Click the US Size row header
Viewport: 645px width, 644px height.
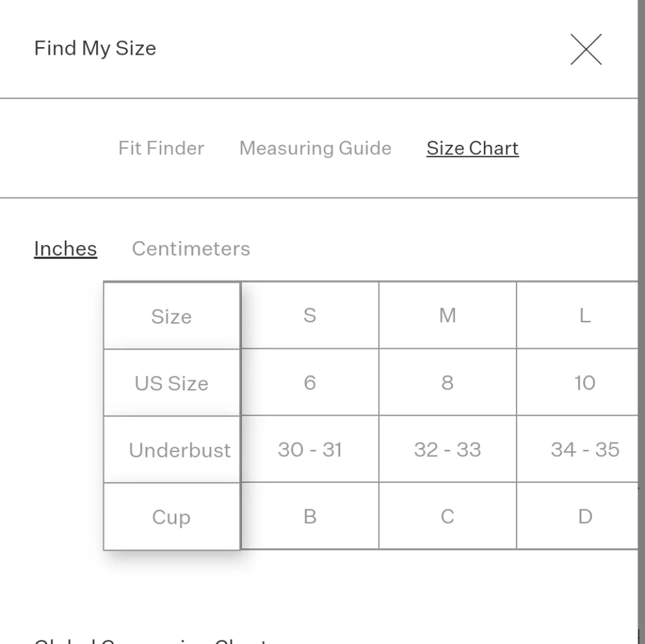172,383
